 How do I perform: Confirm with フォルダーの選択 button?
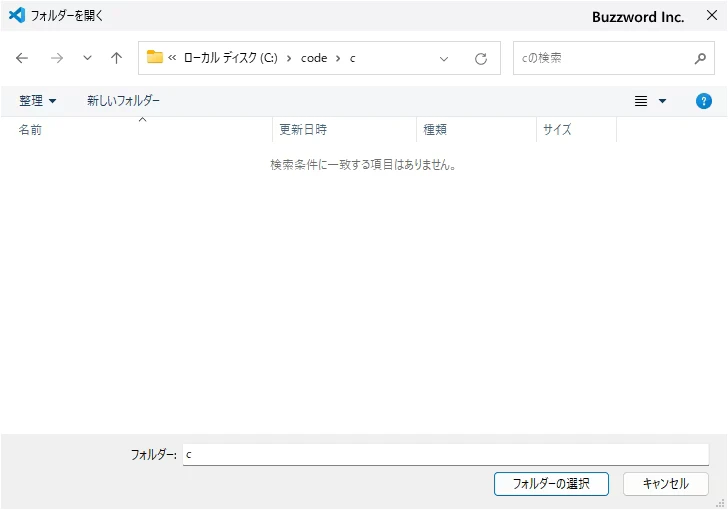tap(551, 484)
